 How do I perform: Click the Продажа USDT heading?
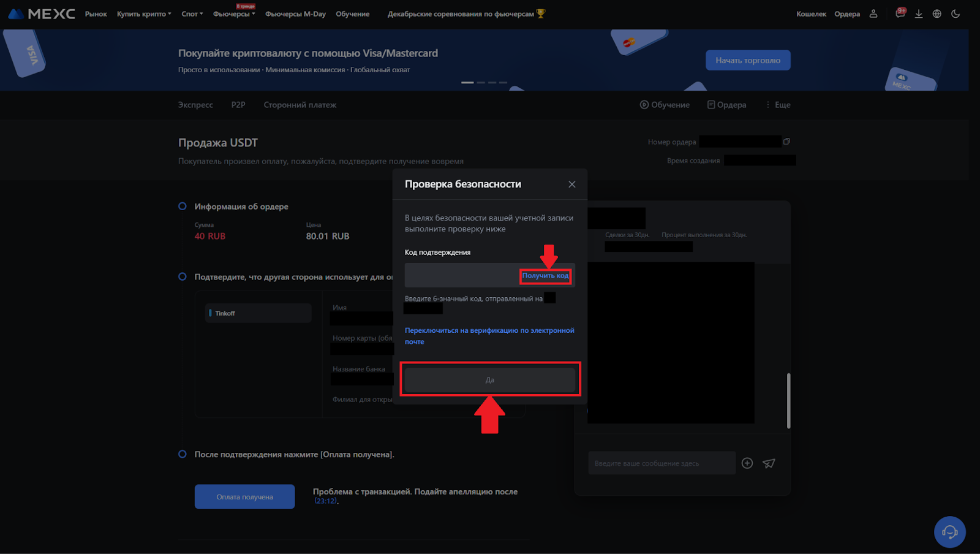(x=218, y=143)
